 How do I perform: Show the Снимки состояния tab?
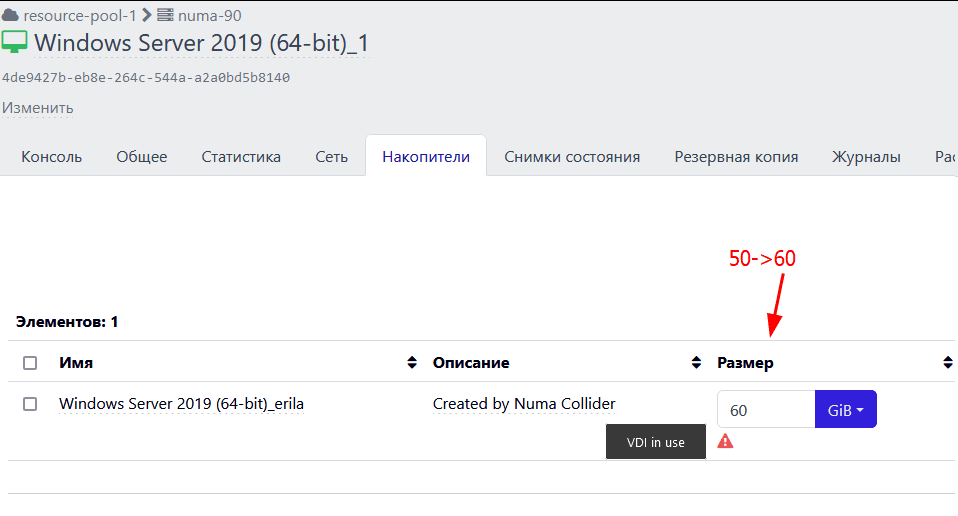[572, 157]
